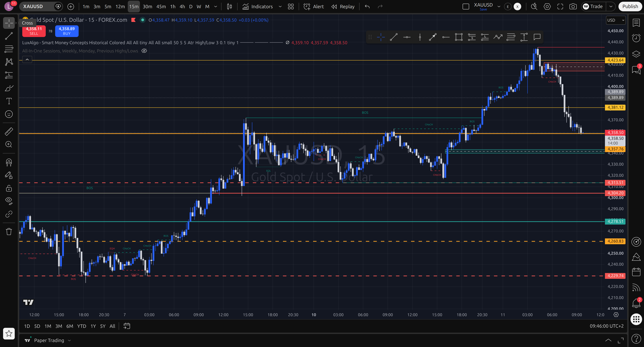Open the go to date calendar
The height and width of the screenshot is (347, 644).
coord(127,326)
